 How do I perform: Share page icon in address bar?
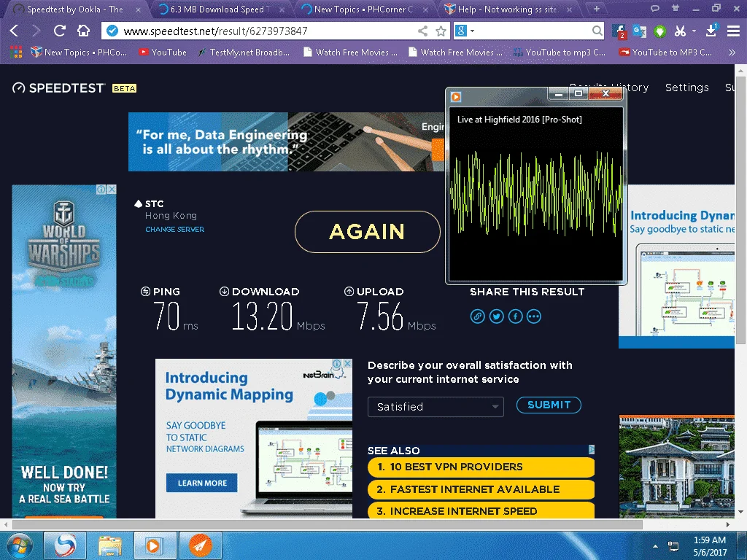pos(422,31)
